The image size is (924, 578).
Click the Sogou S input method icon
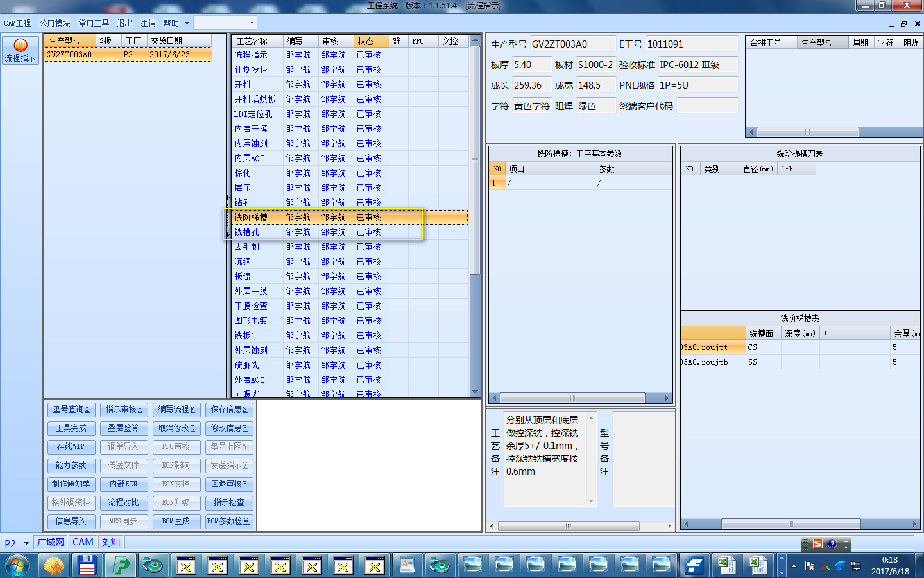tap(817, 544)
